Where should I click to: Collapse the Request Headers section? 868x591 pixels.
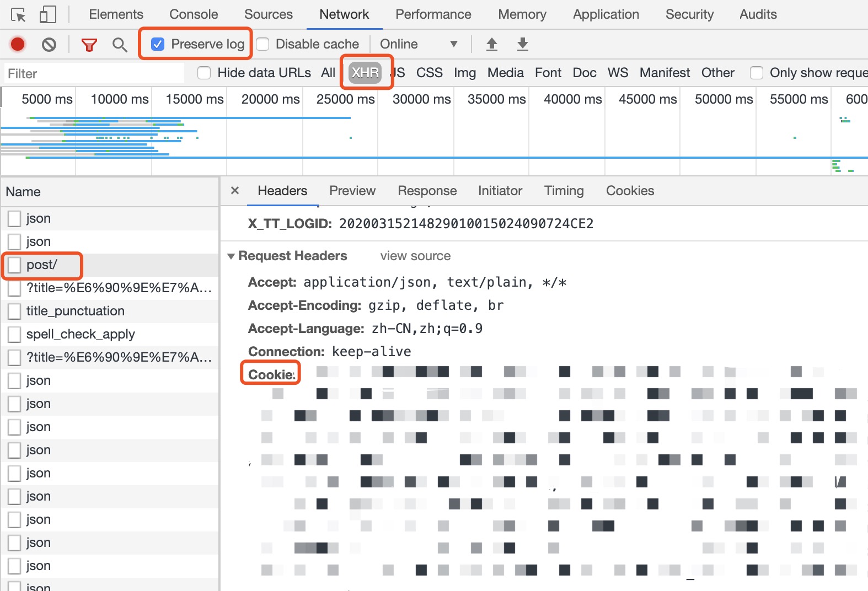click(x=231, y=256)
